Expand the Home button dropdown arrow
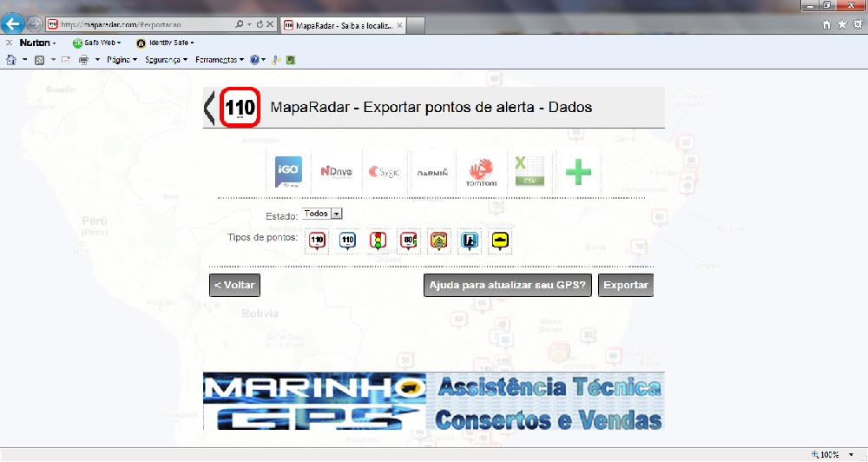The width and height of the screenshot is (868, 462). coord(25,60)
